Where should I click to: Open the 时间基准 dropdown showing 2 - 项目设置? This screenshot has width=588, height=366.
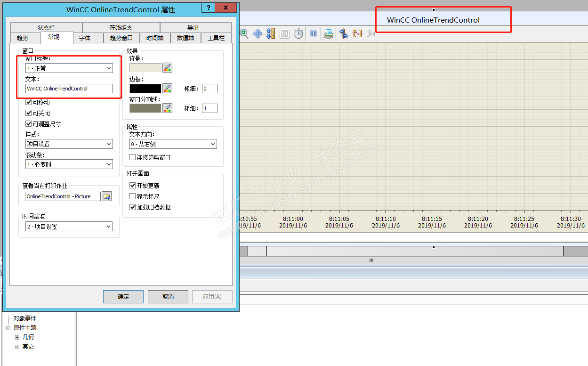(x=69, y=227)
